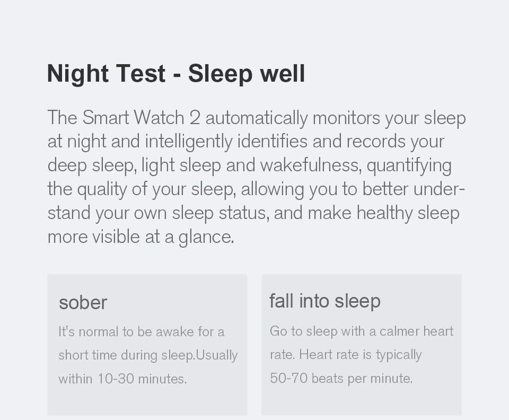Click the "50-70 beats per minute." text
509x420 pixels.
[x=341, y=379]
